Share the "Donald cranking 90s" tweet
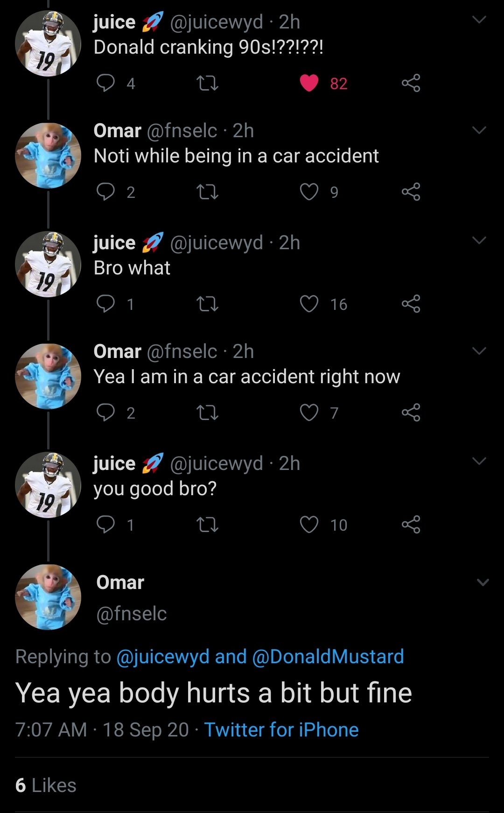Screen dimensions: 504x813 tap(411, 83)
